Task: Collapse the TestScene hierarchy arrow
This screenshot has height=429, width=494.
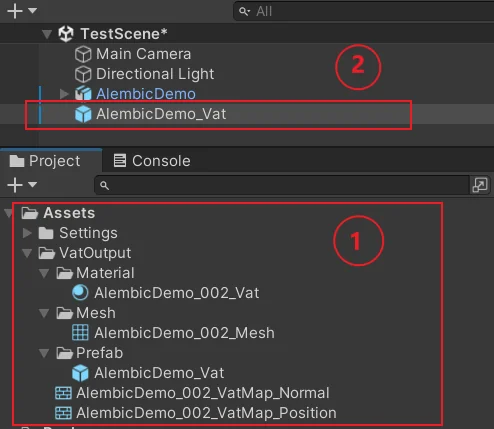Action: pyautogui.click(x=47, y=34)
